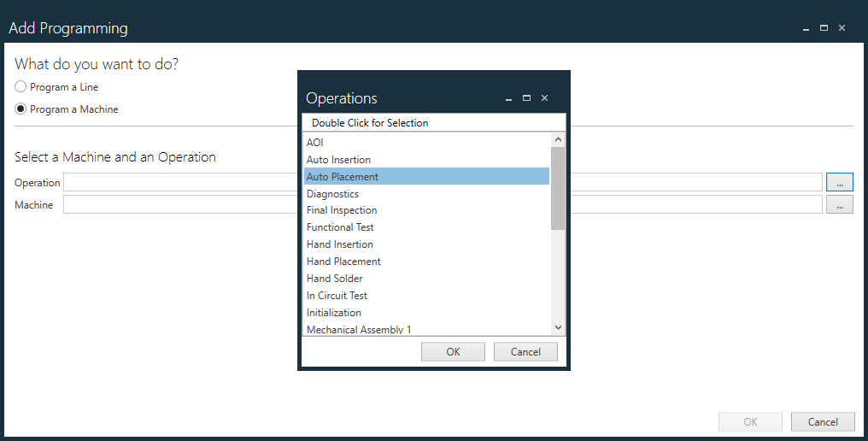Viewport: 868px width, 441px height.
Task: Click the Machine browse ellipsis button
Action: (839, 204)
